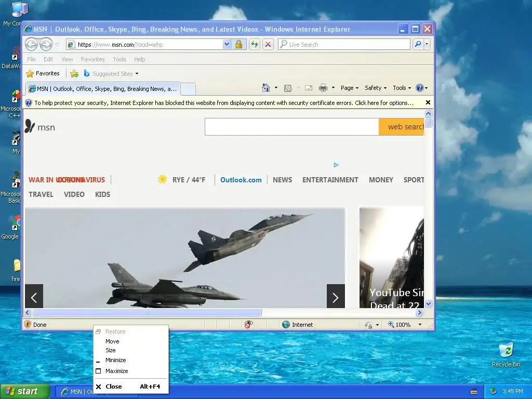This screenshot has height=399, width=532.
Task: Refresh the page with the green arrows
Action: [x=255, y=45]
